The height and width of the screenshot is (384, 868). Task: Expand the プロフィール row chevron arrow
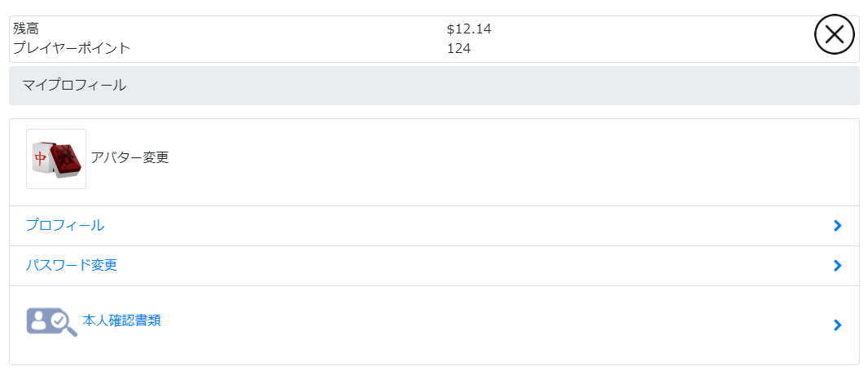(838, 226)
